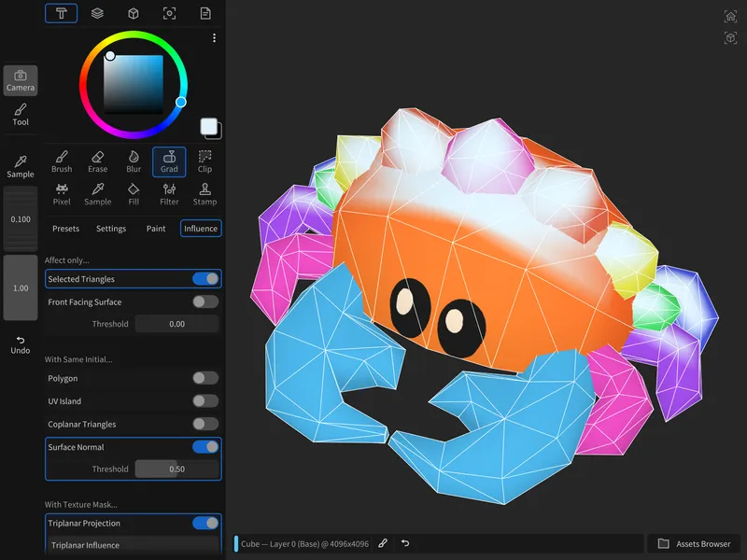
Task: Choose the Blur tool
Action: pyautogui.click(x=134, y=161)
